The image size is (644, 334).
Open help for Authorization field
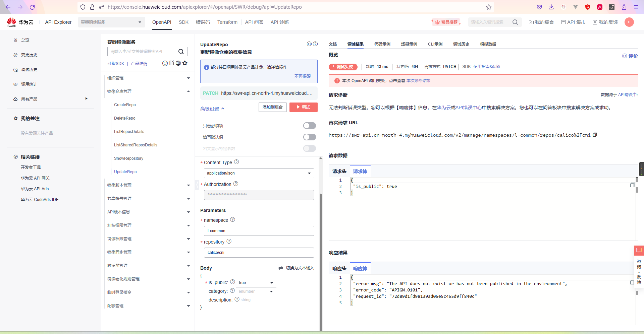tap(236, 184)
